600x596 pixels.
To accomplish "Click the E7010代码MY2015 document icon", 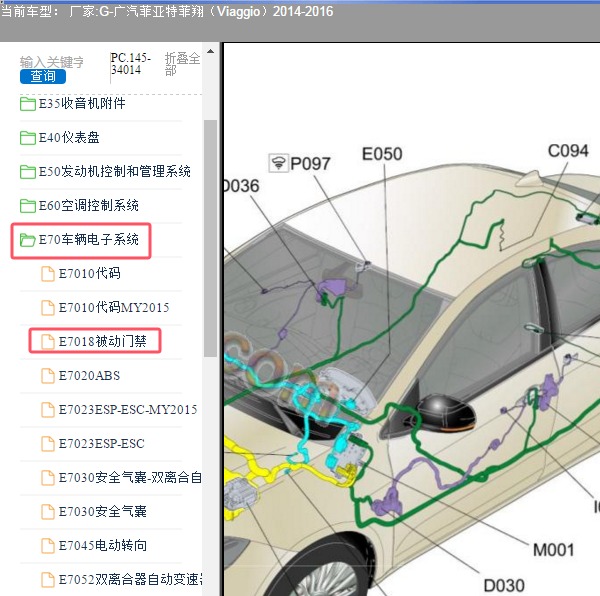I will [x=47, y=308].
